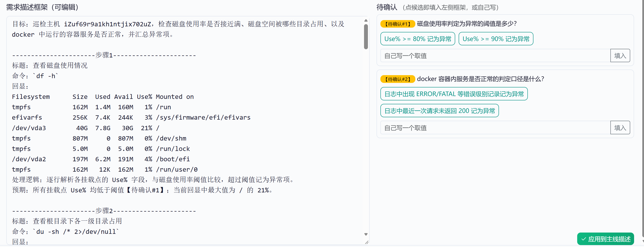Viewport: 644px width, 247px height.
Task: Click the textarea scrollbar up arrow
Action: [x=366, y=21]
